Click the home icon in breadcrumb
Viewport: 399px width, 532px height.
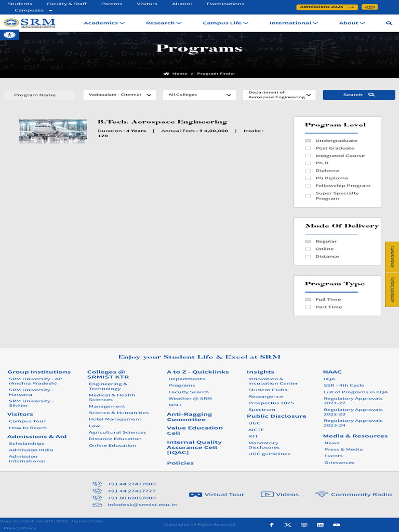[x=166, y=74]
